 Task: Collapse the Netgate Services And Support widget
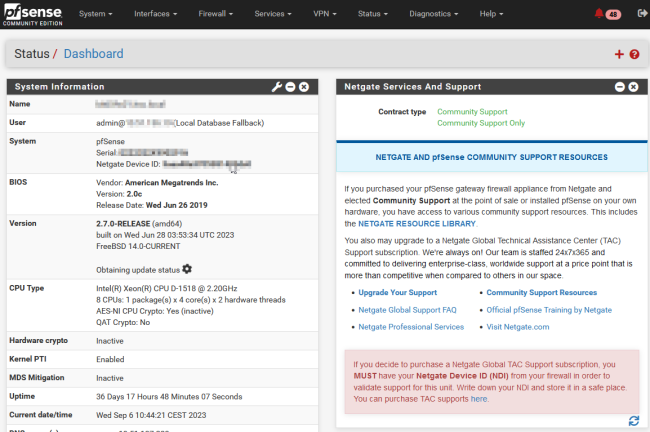(x=619, y=87)
